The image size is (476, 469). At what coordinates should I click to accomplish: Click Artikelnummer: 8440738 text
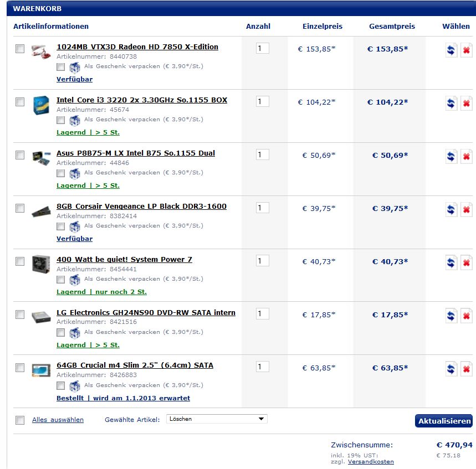pos(96,56)
